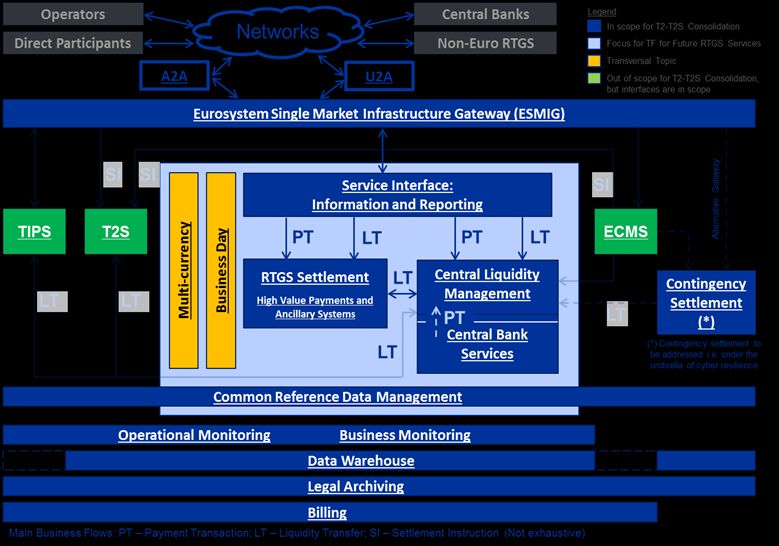Open the RTGS Settlement link

coord(315,277)
